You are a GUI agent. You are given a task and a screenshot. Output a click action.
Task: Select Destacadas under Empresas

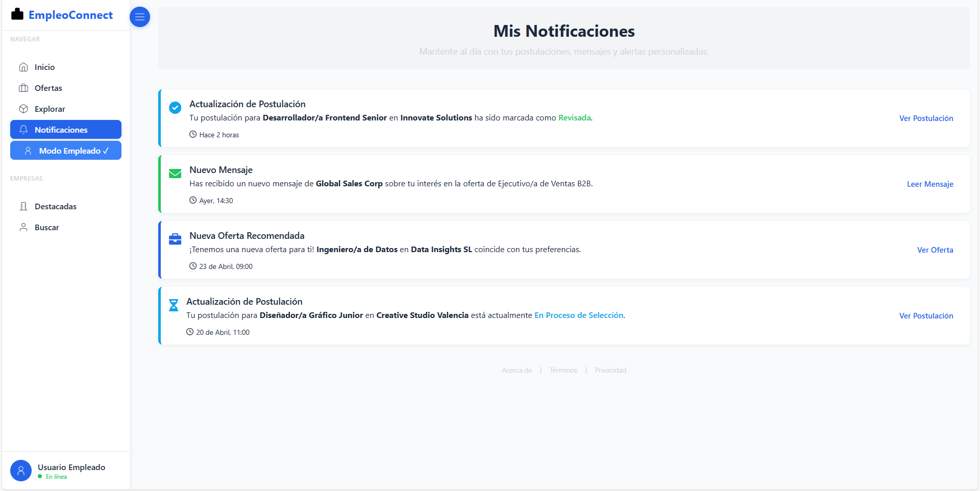pyautogui.click(x=55, y=206)
